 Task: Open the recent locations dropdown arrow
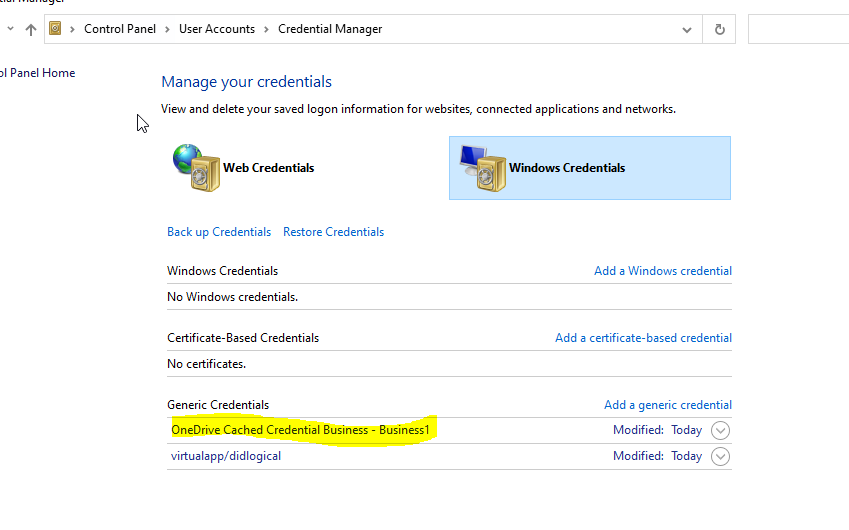(10, 29)
